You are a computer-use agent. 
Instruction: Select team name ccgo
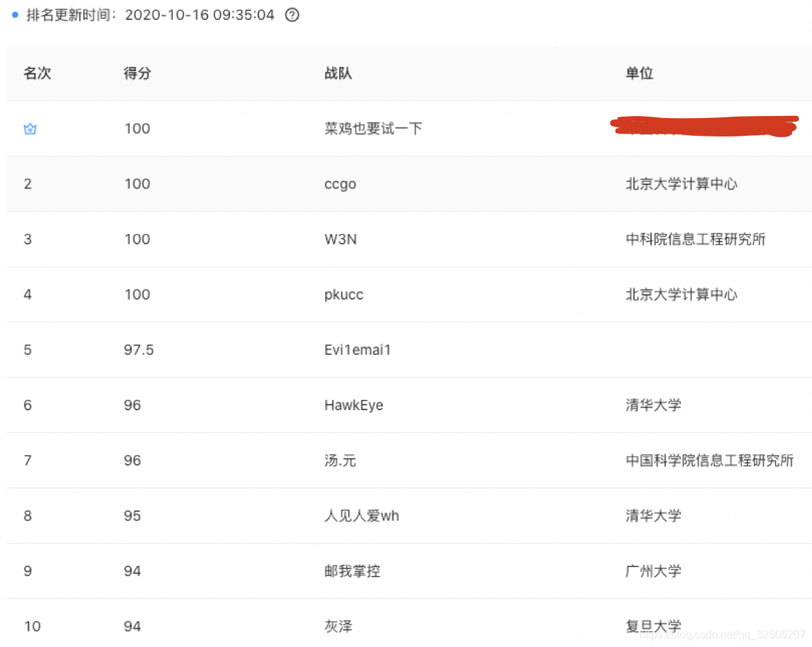coord(340,184)
